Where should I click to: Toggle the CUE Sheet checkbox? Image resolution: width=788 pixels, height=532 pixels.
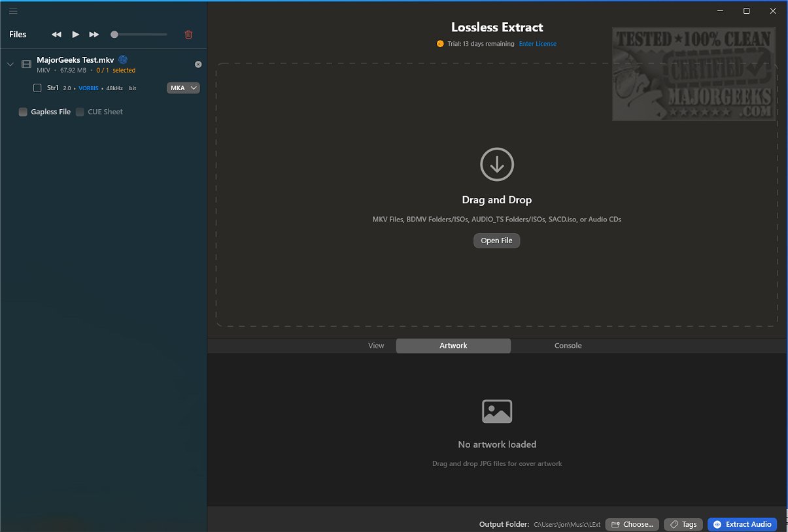(80, 112)
